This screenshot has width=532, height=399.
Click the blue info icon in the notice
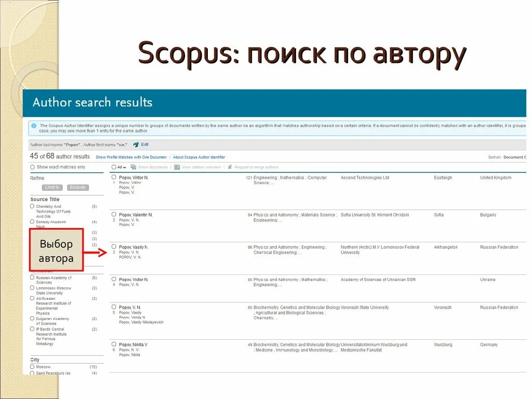[34, 126]
